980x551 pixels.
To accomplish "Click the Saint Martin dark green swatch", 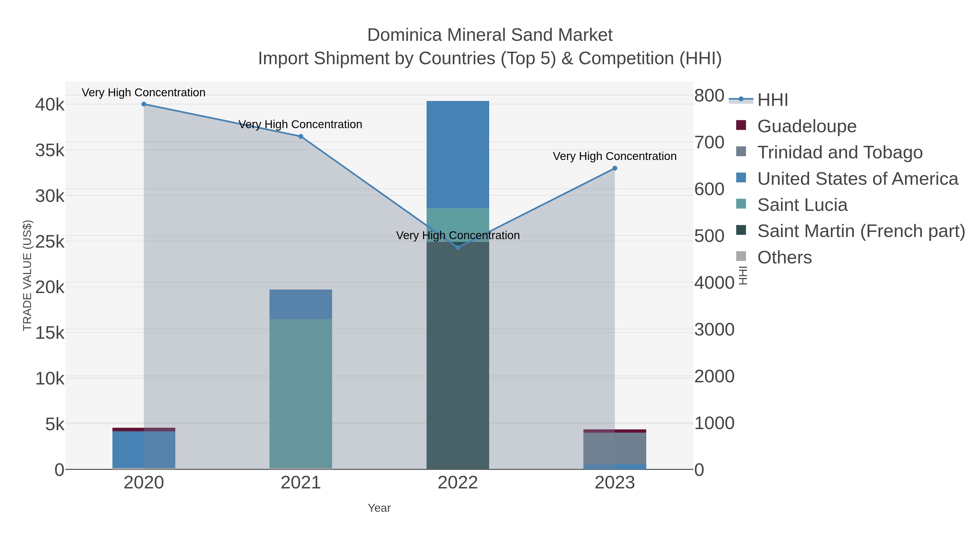I will click(x=741, y=230).
